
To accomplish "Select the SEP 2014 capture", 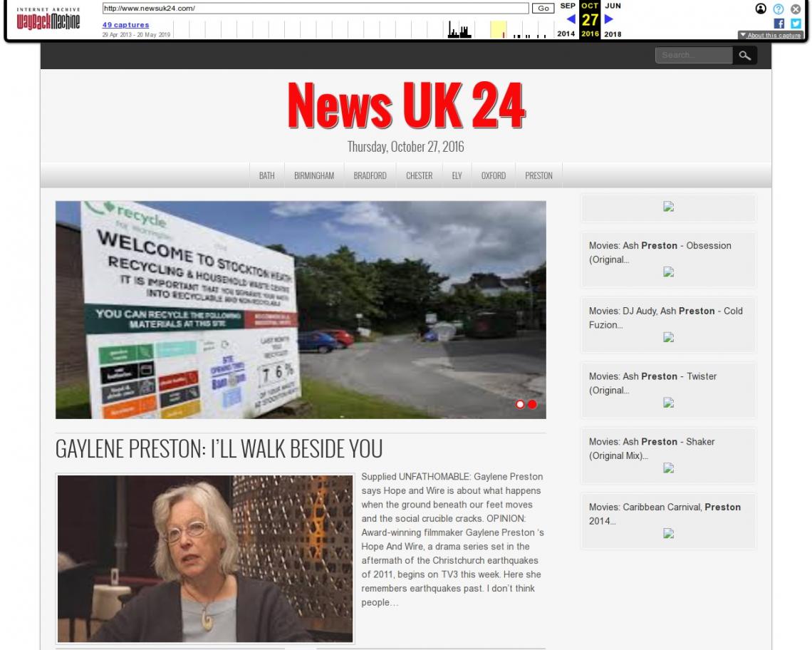I will point(567,20).
